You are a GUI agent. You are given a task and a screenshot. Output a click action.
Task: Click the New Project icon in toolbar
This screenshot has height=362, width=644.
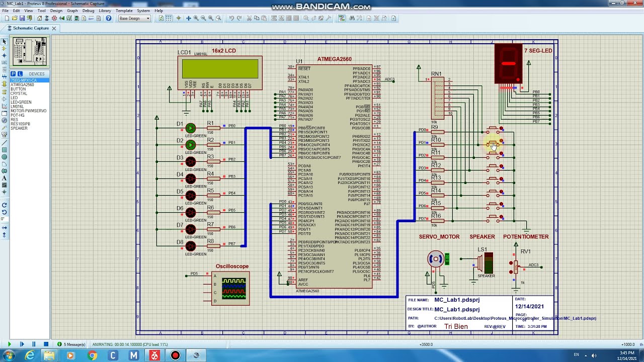pos(7,18)
